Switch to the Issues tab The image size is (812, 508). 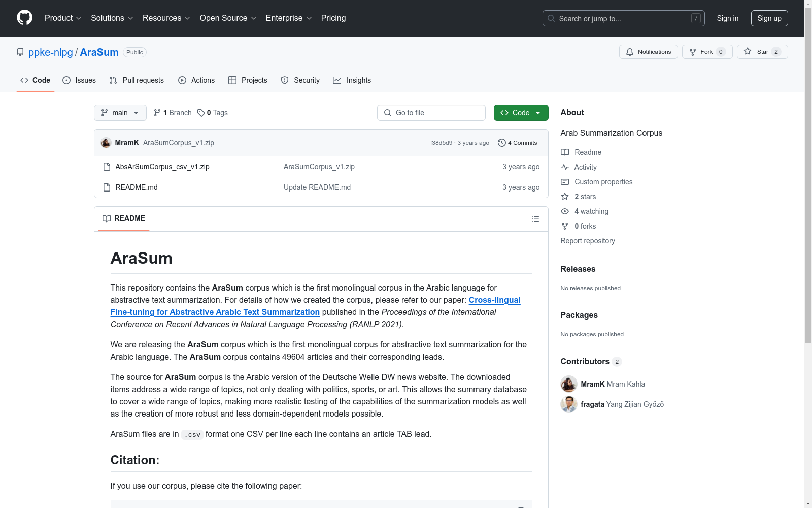[x=79, y=80]
